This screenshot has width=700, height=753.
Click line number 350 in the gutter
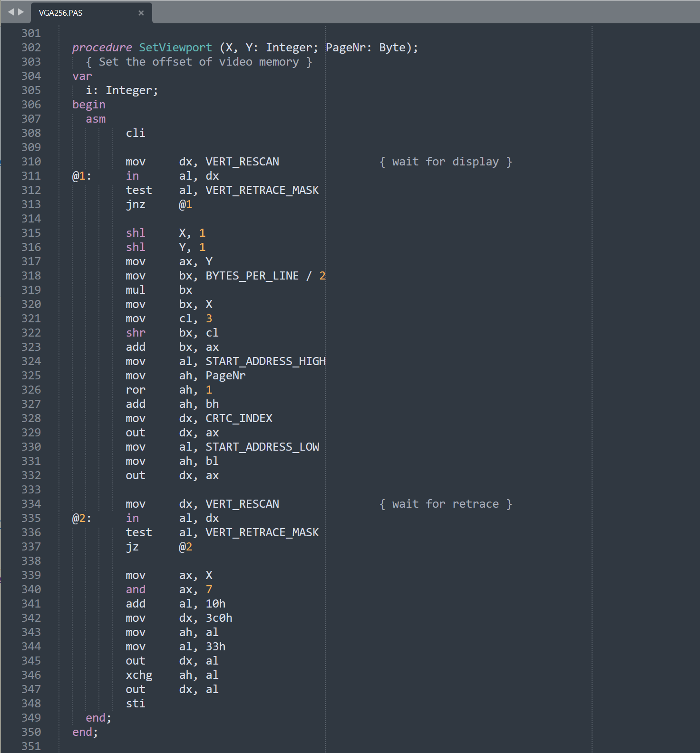(x=31, y=732)
